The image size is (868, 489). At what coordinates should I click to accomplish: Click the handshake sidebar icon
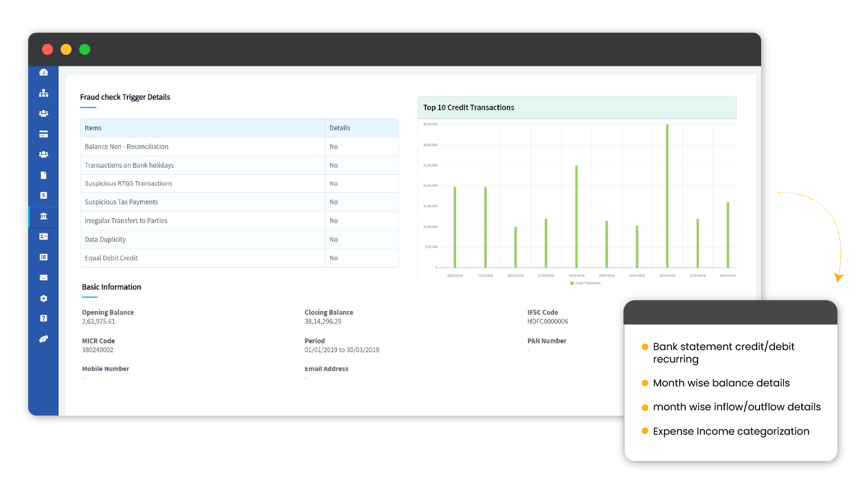[43, 339]
